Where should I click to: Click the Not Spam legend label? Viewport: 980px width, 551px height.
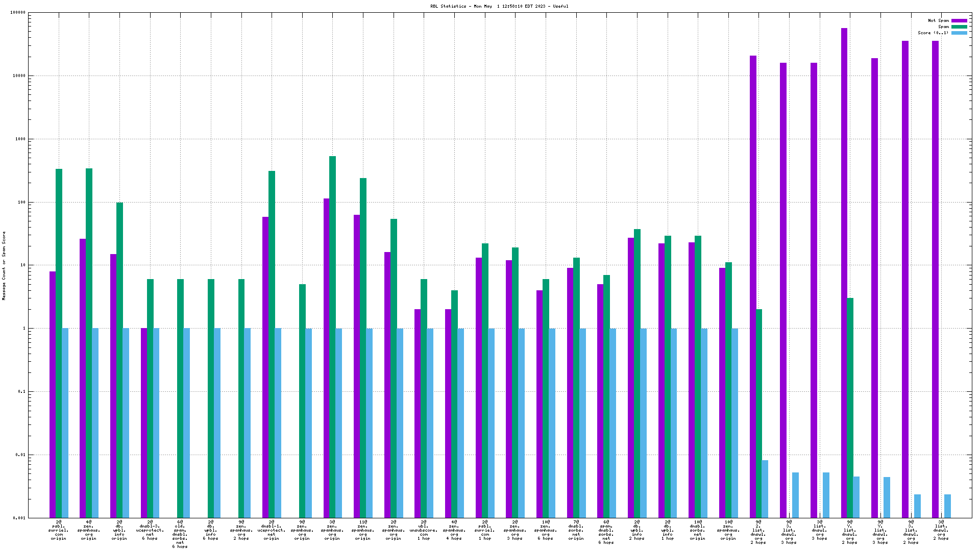pos(938,21)
